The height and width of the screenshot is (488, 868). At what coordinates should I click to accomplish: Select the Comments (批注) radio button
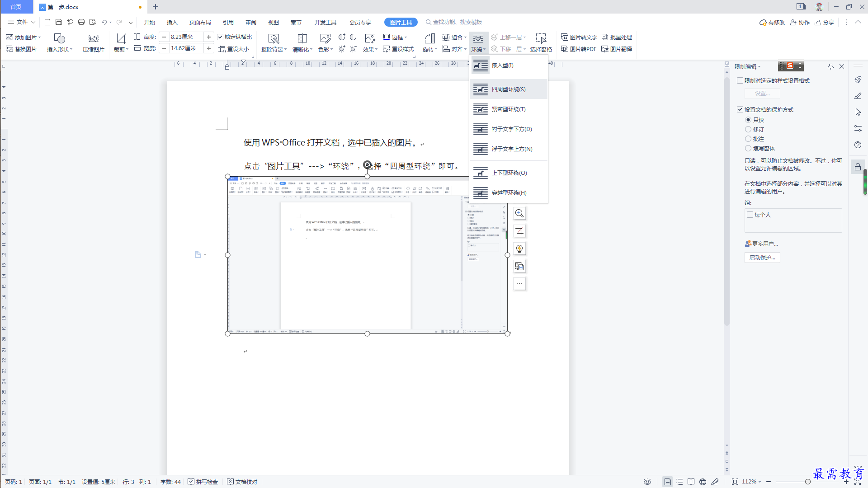pyautogui.click(x=748, y=139)
